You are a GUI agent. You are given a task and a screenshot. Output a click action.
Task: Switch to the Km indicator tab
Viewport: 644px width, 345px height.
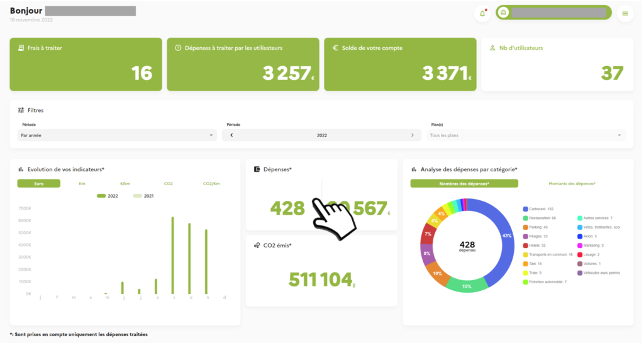click(x=82, y=184)
